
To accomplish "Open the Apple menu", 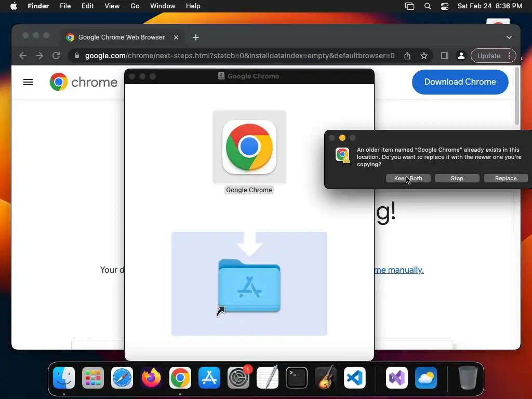I will tap(14, 6).
